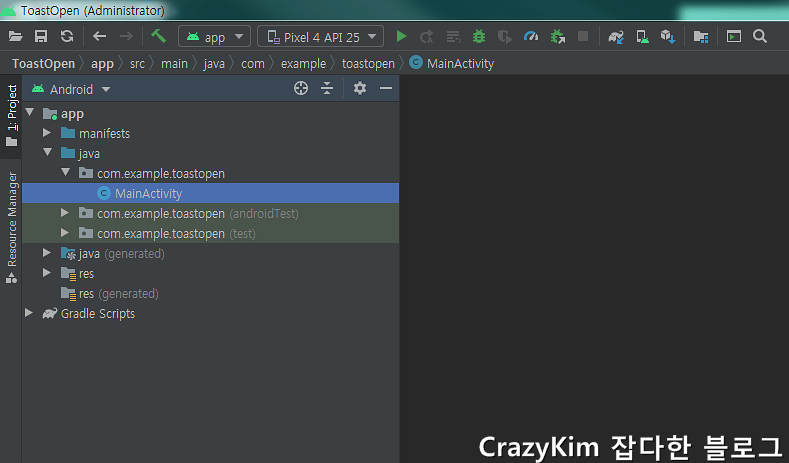Select MainActivity class in the tree
This screenshot has width=789, height=463.
coord(211,193)
